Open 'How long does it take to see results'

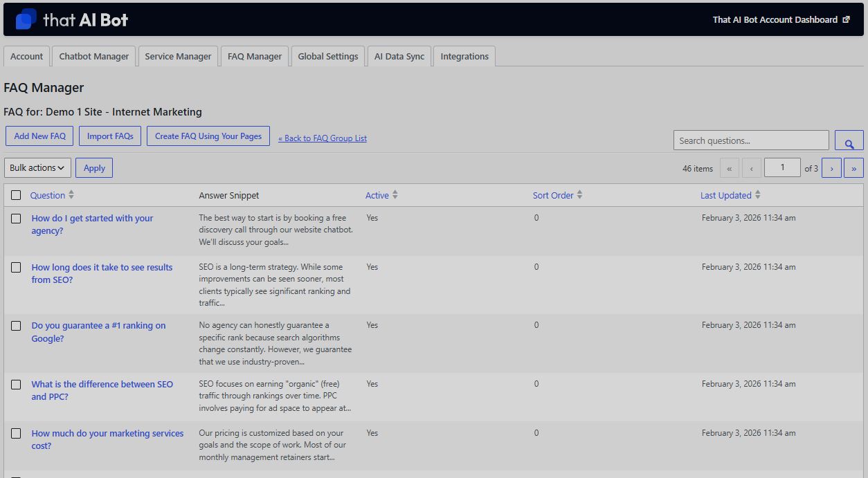102,274
